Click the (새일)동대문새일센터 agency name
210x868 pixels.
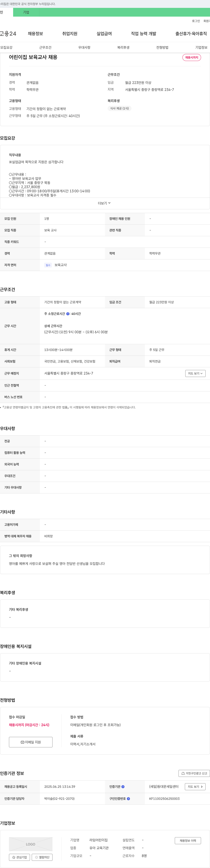[x=164, y=787]
